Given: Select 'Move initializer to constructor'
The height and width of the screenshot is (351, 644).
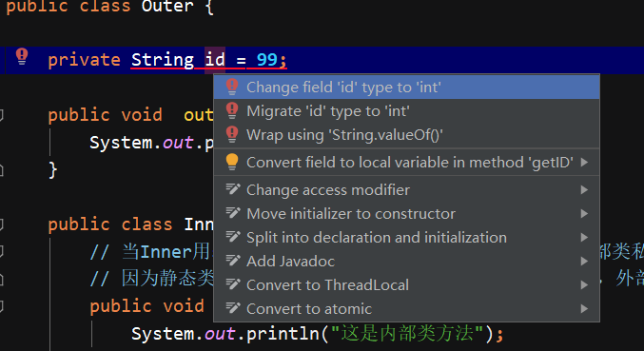Looking at the screenshot, I should pos(406,213).
